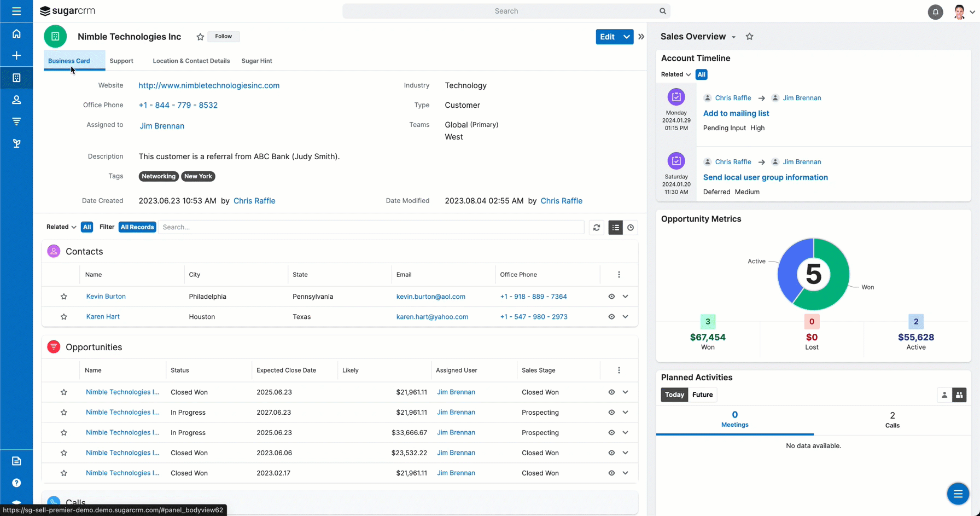Viewport: 980px width, 516px height.
Task: Open the Opportunities funnel sidebar icon
Action: (16, 121)
